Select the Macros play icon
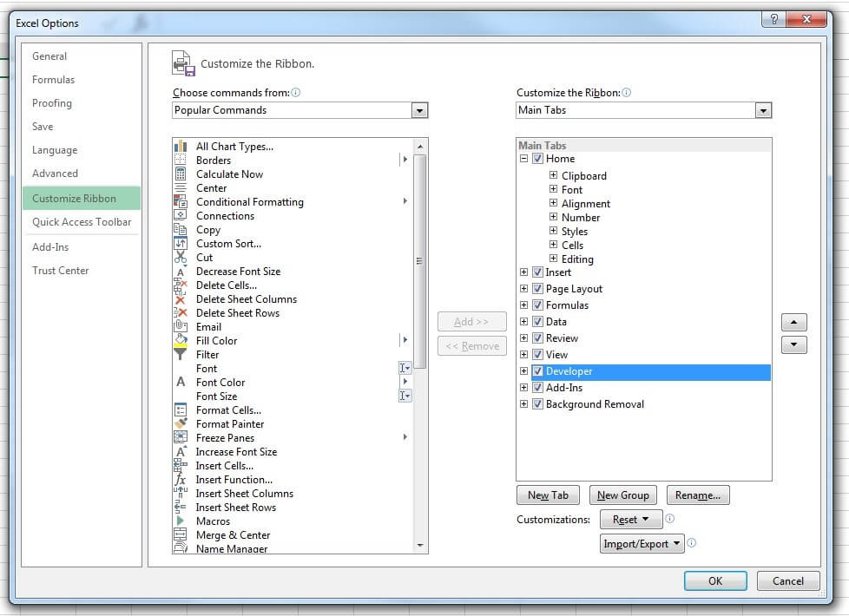Screen dimensions: 849x616 pos(181,521)
